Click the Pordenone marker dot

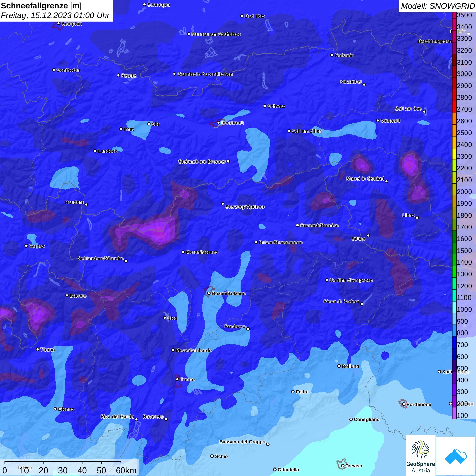pos(404,404)
